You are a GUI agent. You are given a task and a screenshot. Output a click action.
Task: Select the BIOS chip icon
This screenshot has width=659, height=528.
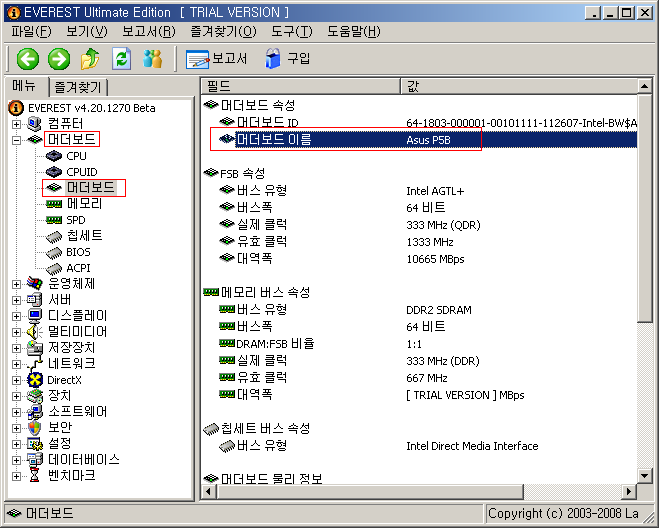pyautogui.click(x=54, y=253)
